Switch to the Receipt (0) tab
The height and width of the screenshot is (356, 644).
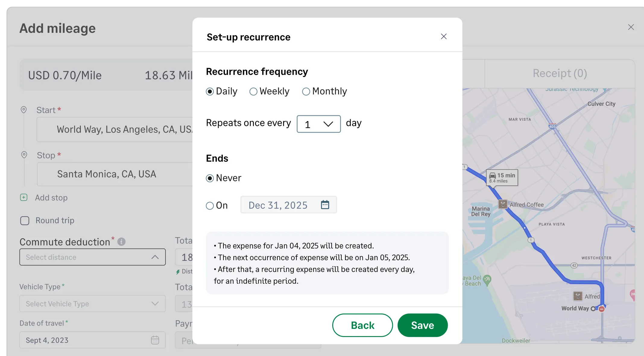point(560,73)
